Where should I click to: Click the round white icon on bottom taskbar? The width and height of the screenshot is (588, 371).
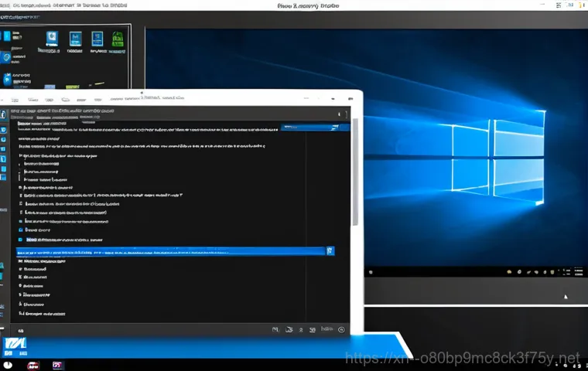tap(8, 364)
